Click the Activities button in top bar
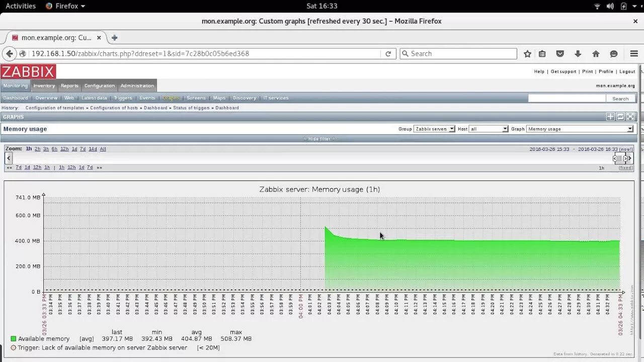 pyautogui.click(x=21, y=6)
